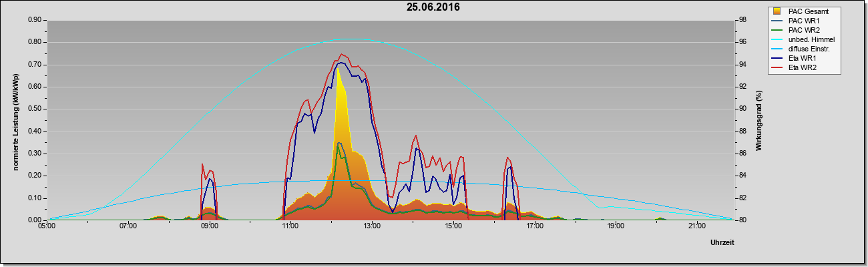
Task: Click the 17:00 time axis tick
Action: click(534, 226)
